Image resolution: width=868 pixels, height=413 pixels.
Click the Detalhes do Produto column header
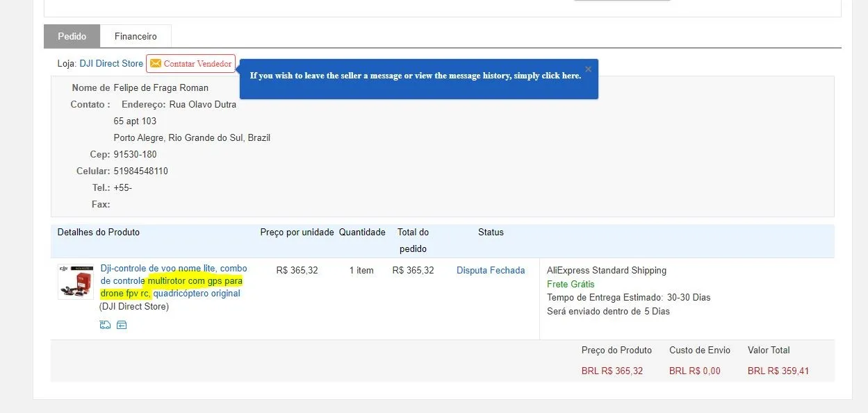99,232
